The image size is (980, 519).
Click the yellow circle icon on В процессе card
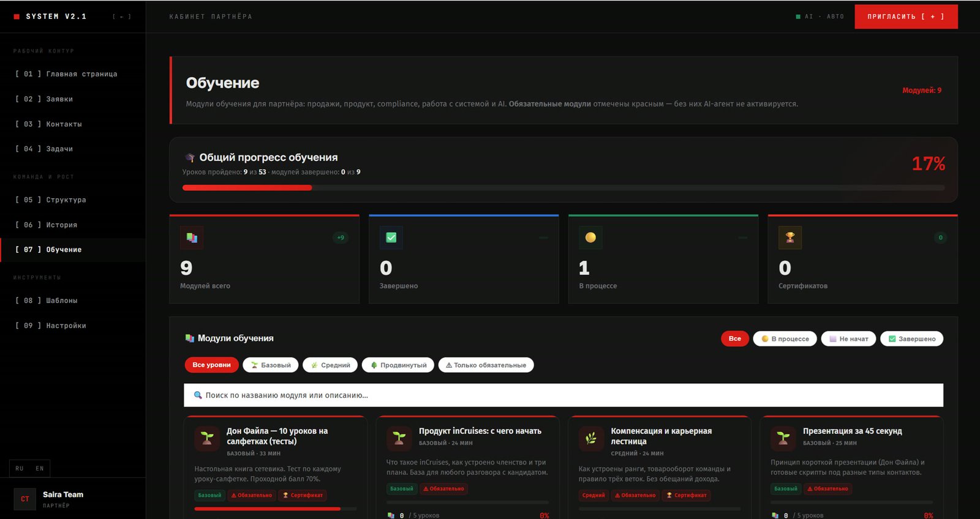[x=590, y=237]
